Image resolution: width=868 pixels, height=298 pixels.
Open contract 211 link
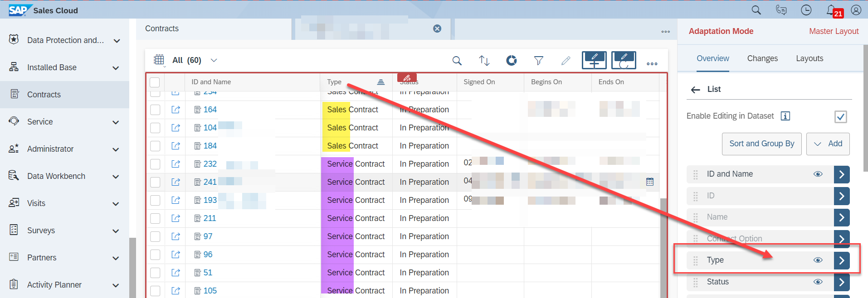[x=210, y=218]
